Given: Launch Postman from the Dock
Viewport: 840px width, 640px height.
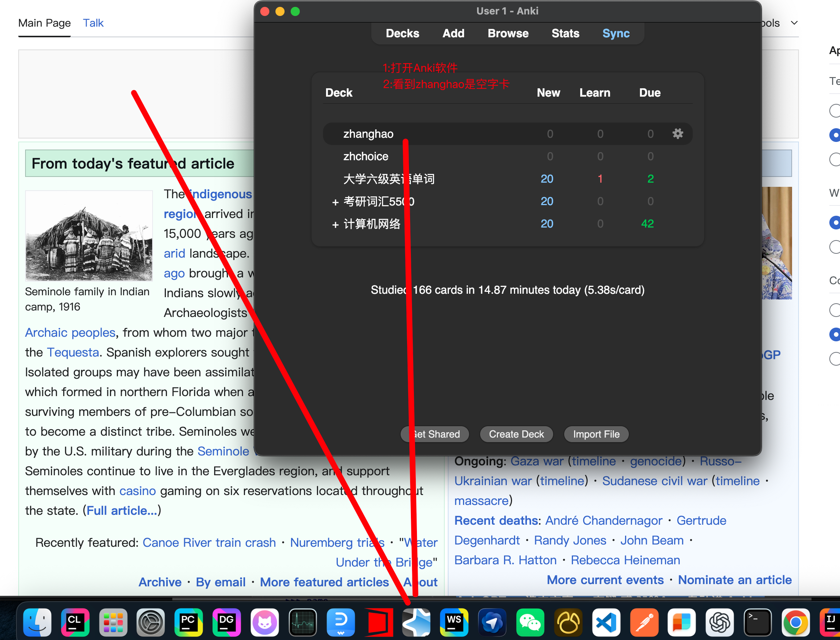Looking at the screenshot, I should point(644,622).
